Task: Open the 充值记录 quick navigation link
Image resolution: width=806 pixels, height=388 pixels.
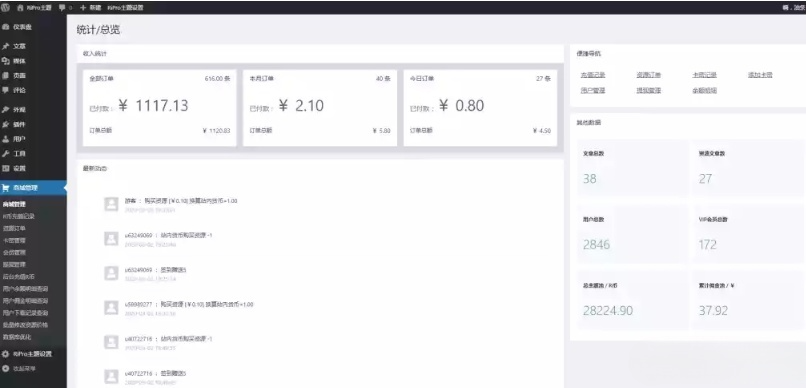Action: tap(593, 75)
